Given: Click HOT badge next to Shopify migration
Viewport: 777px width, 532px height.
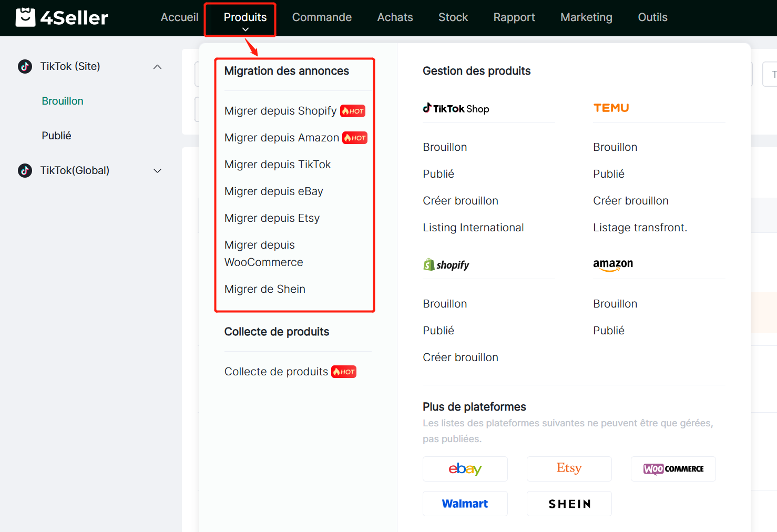Looking at the screenshot, I should pos(353,111).
